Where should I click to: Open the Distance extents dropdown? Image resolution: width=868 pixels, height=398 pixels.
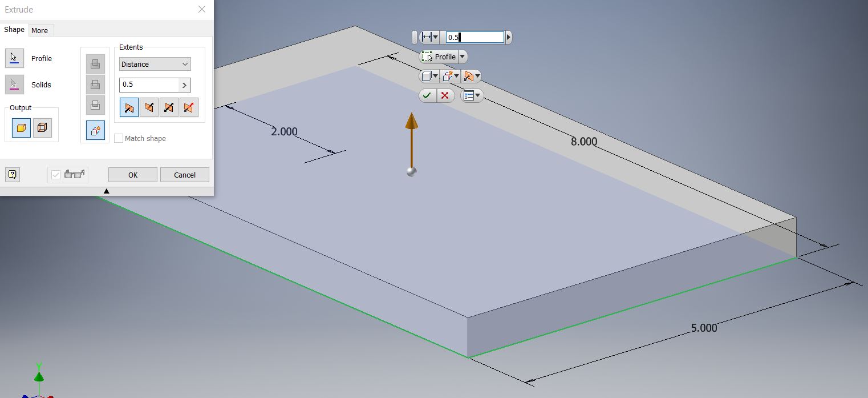pos(154,63)
